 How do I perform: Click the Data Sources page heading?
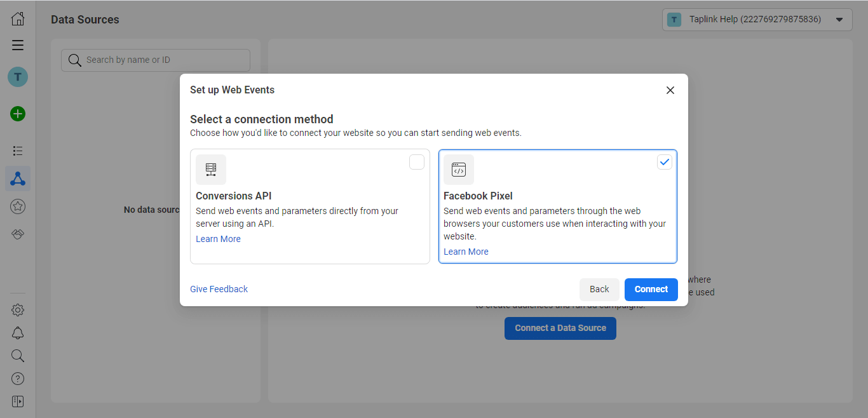pos(85,20)
